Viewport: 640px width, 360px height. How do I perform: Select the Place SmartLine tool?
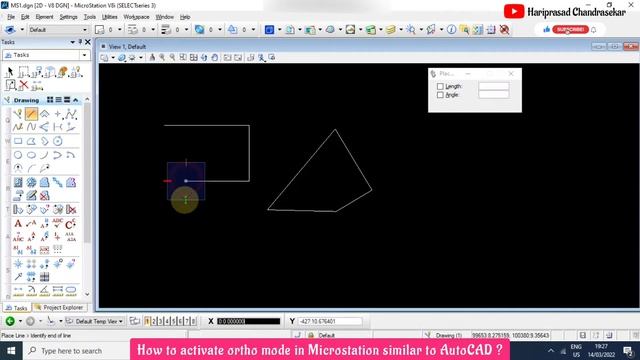click(18, 114)
